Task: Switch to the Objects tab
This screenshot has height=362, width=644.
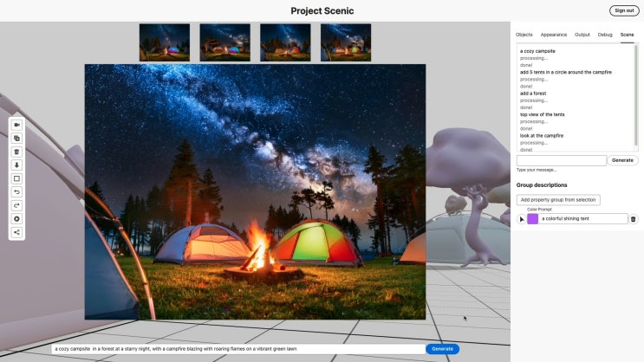Action: (524, 35)
